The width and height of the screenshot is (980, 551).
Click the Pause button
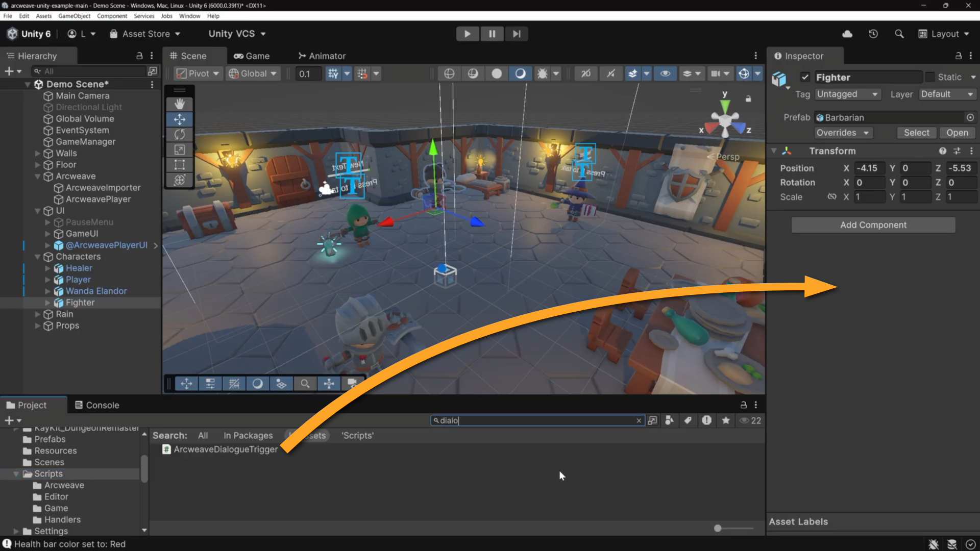coord(492,34)
